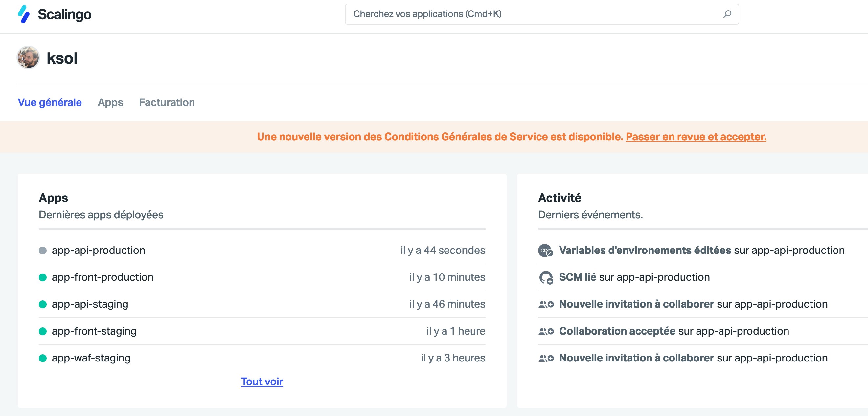The height and width of the screenshot is (416, 868).
Task: Click the last collaborator invitation icon
Action: tap(546, 359)
